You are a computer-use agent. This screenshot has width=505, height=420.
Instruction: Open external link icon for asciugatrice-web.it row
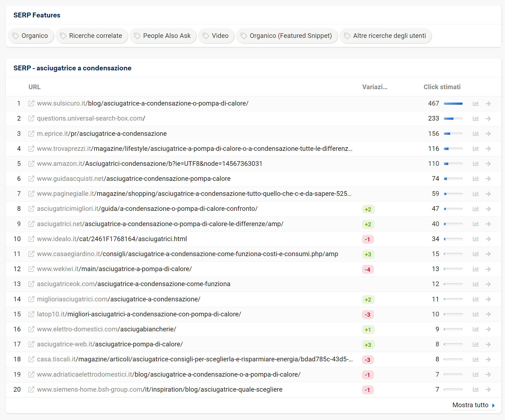31,344
